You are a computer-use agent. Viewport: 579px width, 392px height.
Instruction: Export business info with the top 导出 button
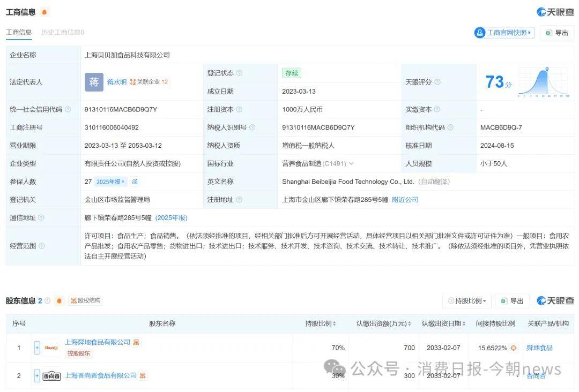[x=557, y=33]
